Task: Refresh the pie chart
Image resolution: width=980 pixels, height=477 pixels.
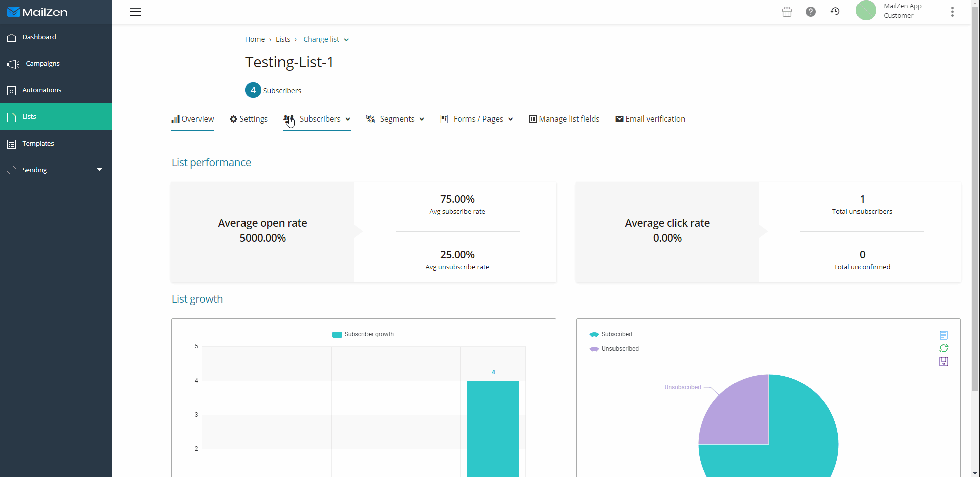Action: tap(944, 348)
